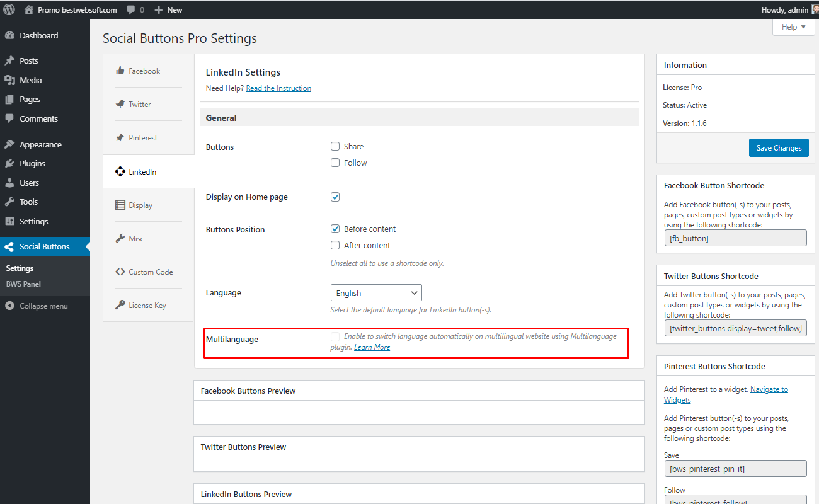Open the Read the Instruction link
Screen dimensions: 819x504
tap(278, 88)
